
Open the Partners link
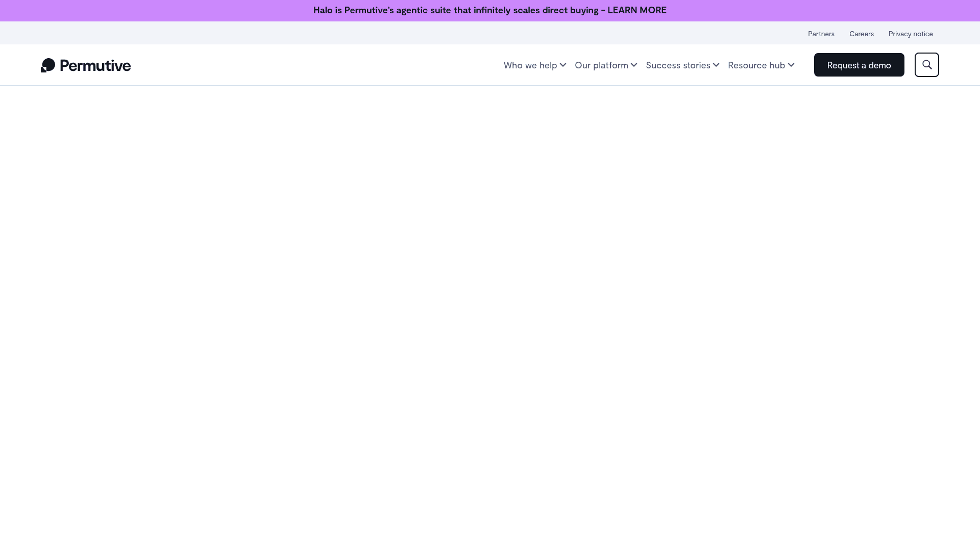coord(821,34)
